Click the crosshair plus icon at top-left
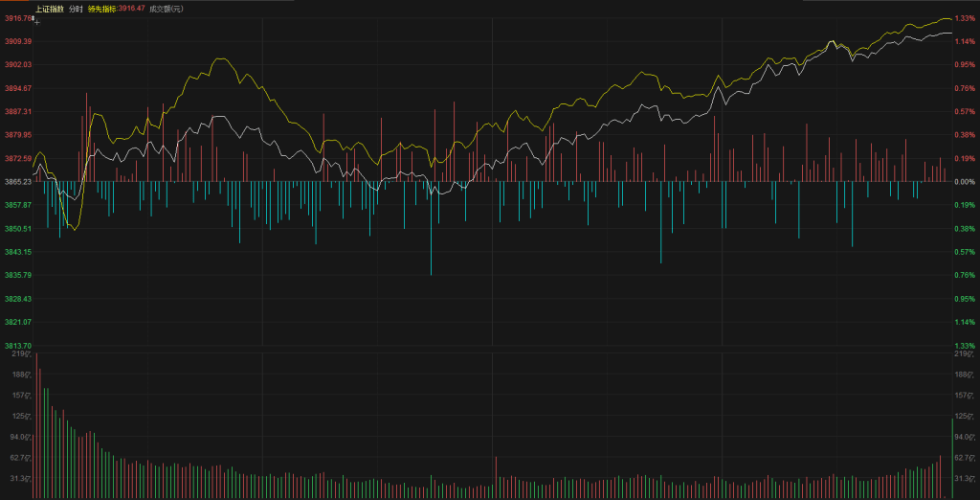The width and height of the screenshot is (980, 500). click(36, 20)
